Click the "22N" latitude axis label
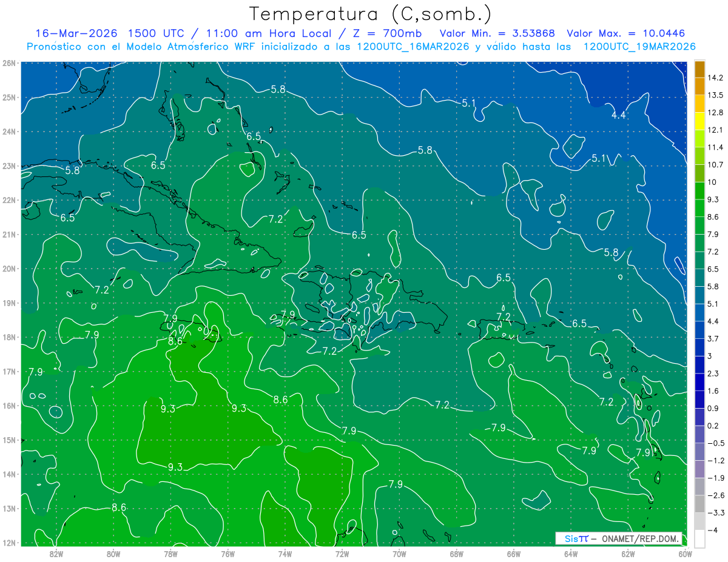Image resolution: width=728 pixels, height=562 pixels. pos(10,200)
